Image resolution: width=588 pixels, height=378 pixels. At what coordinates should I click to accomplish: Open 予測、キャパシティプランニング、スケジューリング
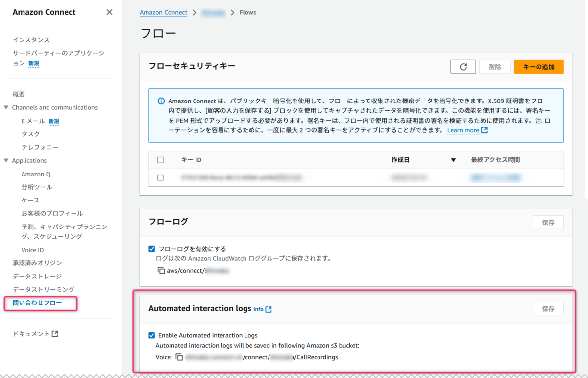click(65, 231)
